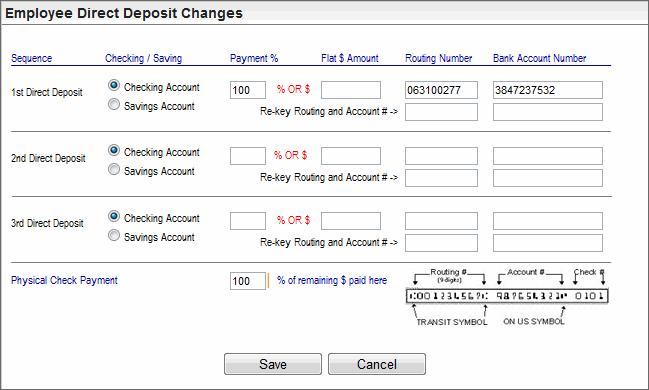Focus the 2nd Direct Deposit re-key routing field
This screenshot has width=649, height=390.
[x=441, y=178]
